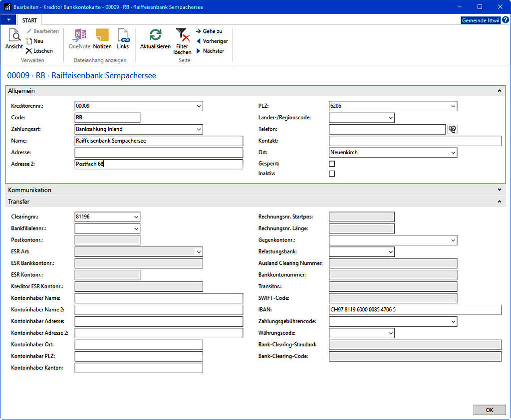This screenshot has width=511, height=420.
Task: Click into the Name field
Action: 159,141
